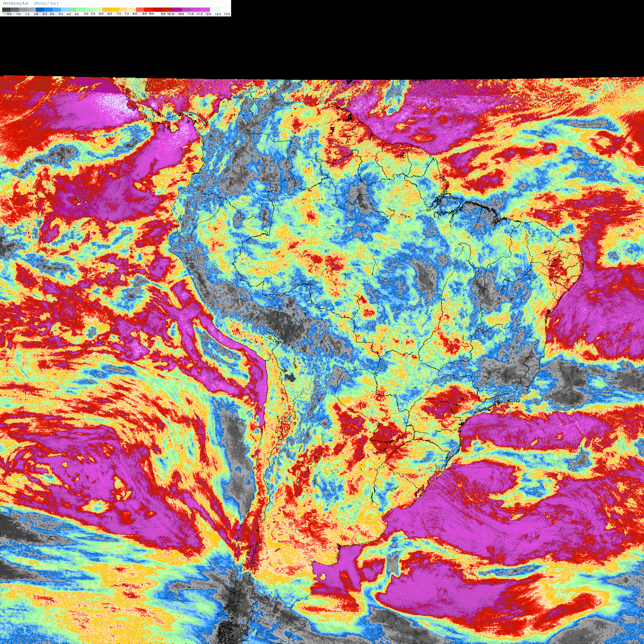The height and width of the screenshot is (644, 644).
Task: Select the orange 6.5 legend swatch
Action: pos(106,10)
